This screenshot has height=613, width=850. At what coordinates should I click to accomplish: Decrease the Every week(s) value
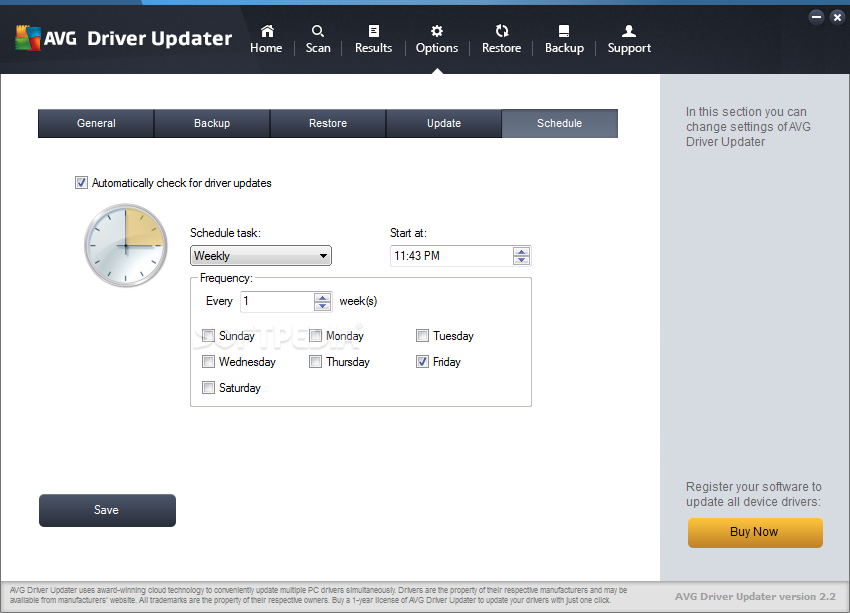click(323, 306)
